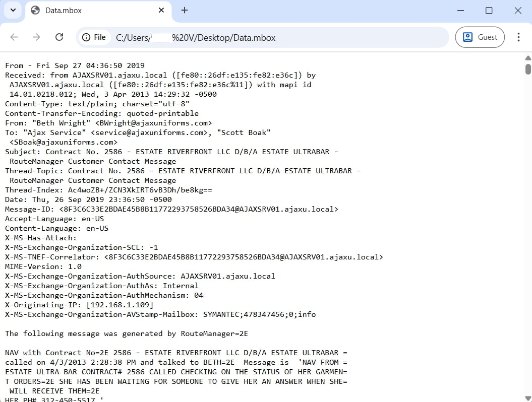Click the back navigation arrow
The height and width of the screenshot is (402, 532).
click(14, 37)
